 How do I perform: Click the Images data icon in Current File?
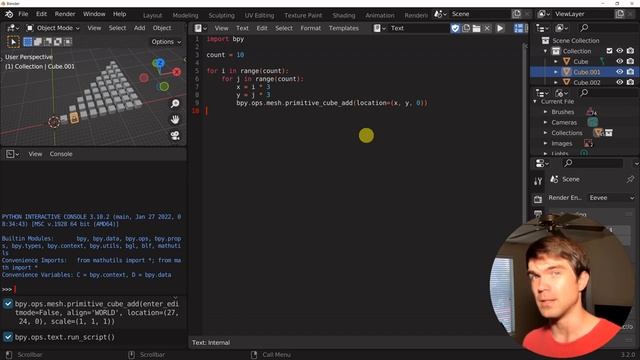(588, 143)
